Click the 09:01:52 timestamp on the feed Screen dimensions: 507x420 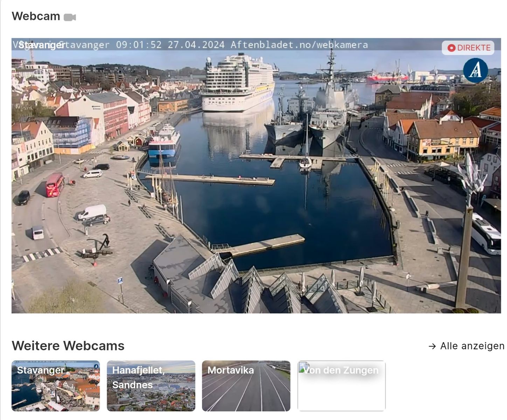click(x=139, y=45)
